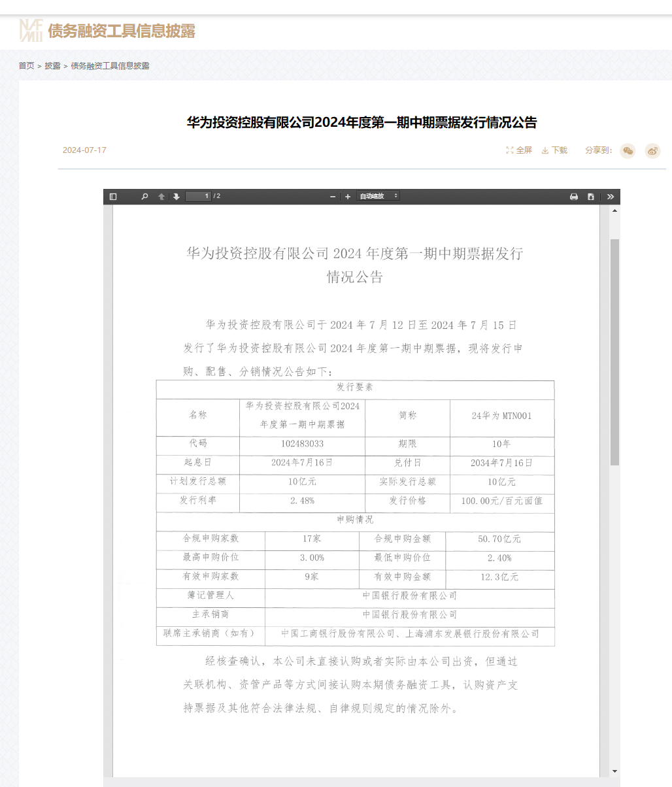672x787 pixels.
Task: Open 披露 breadcrumb link
Action: point(52,66)
